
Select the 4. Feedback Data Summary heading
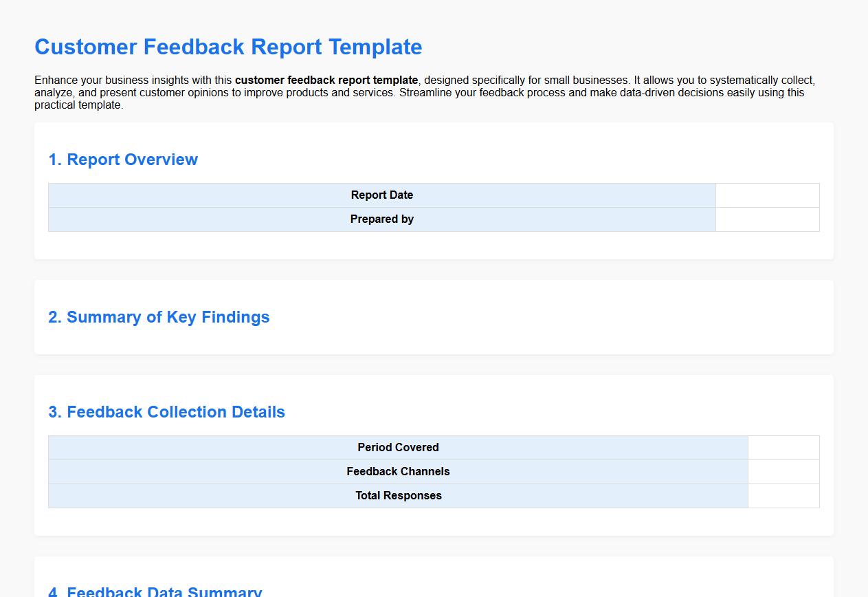tap(155, 590)
